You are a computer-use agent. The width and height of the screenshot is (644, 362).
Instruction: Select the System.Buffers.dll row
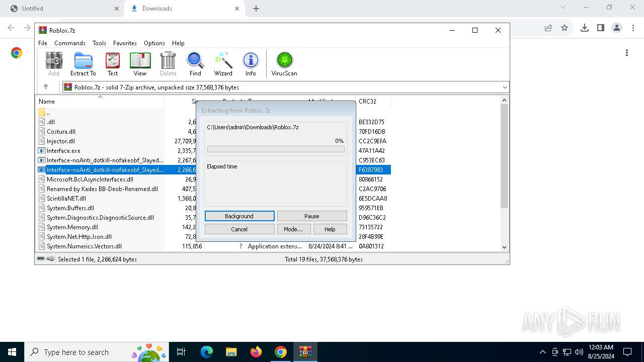tap(70, 208)
